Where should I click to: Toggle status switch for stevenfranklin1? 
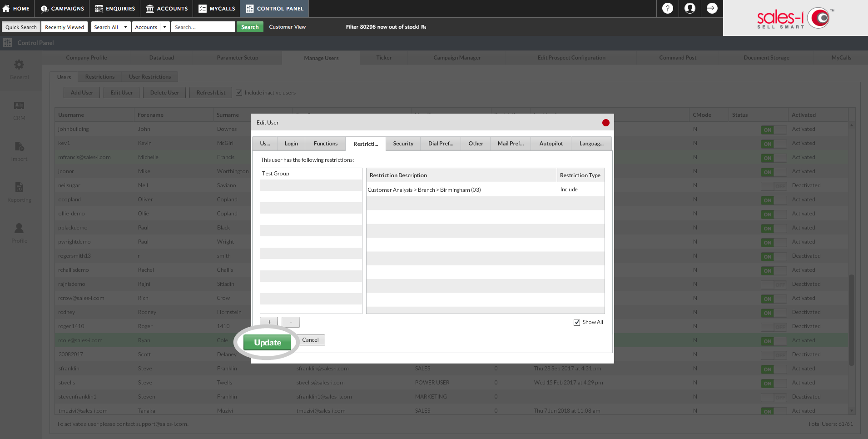pos(774,398)
